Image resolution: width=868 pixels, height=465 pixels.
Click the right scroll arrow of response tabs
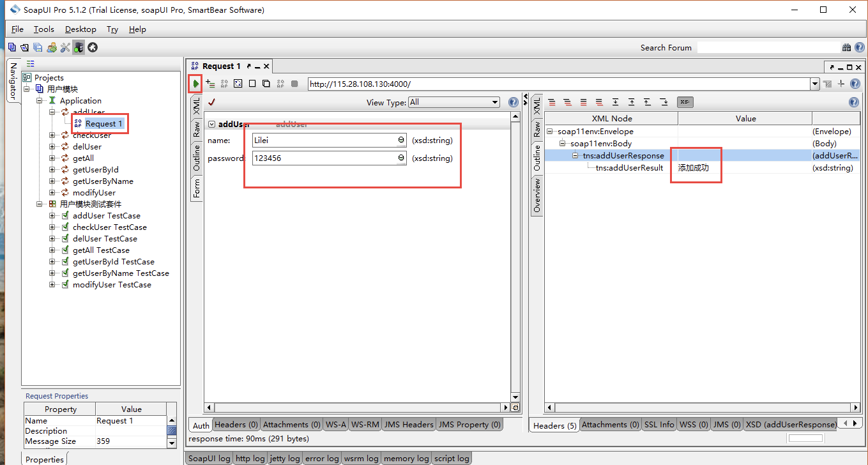point(856,423)
